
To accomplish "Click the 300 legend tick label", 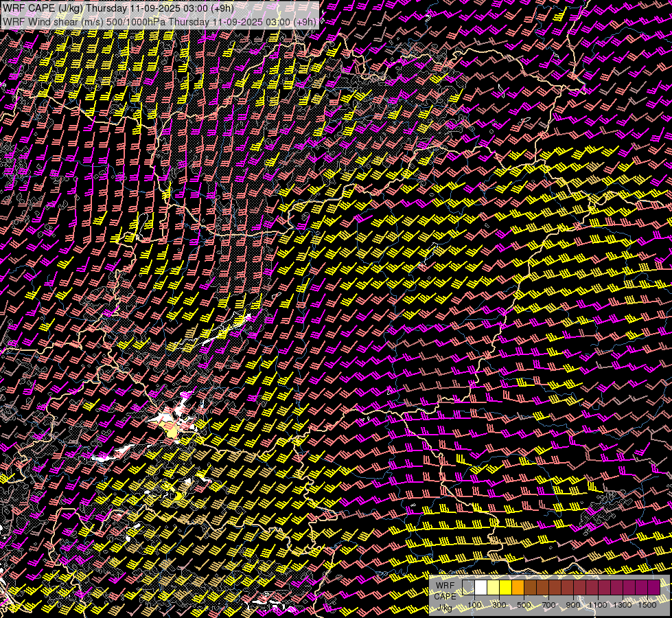I will 499,605.
